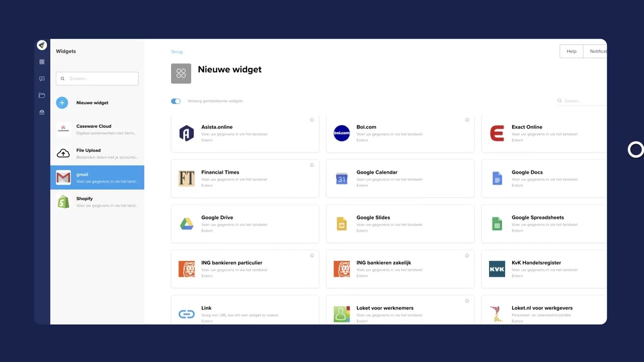644x362 pixels.
Task: Click the grey Nieuwe widget header icon
Action: tap(181, 73)
